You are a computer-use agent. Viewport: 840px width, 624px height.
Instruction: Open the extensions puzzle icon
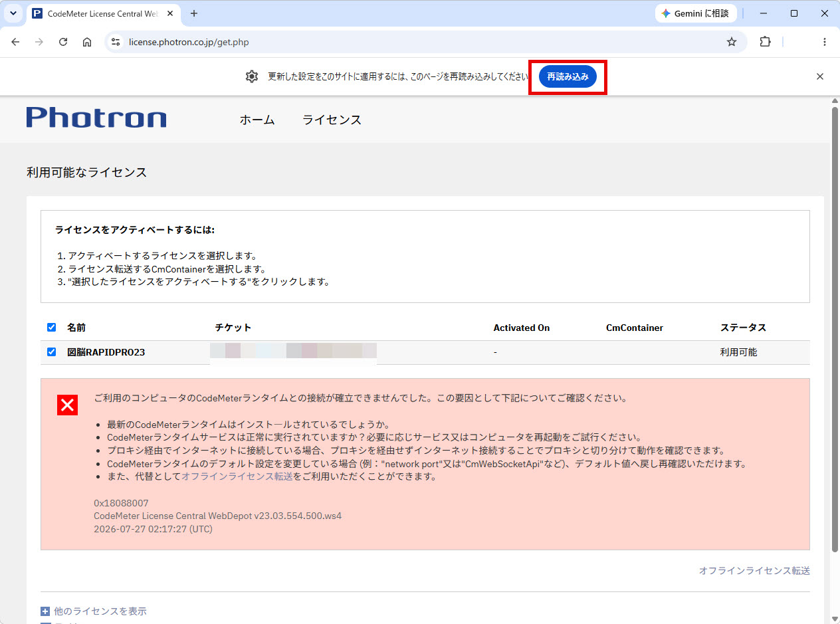(x=765, y=42)
